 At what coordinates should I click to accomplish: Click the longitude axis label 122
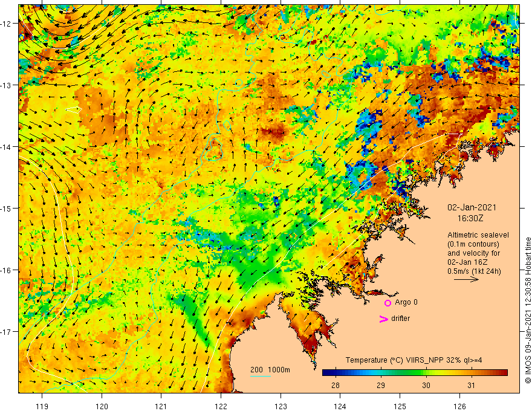(x=221, y=406)
